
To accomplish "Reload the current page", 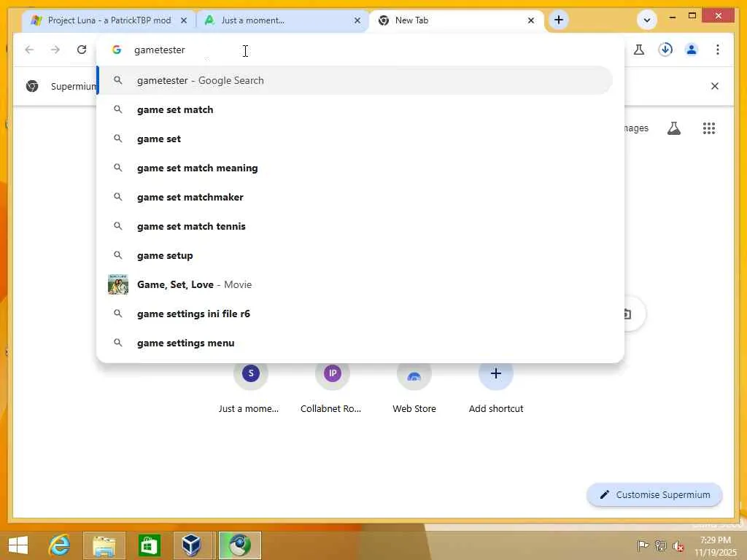I will pos(82,50).
